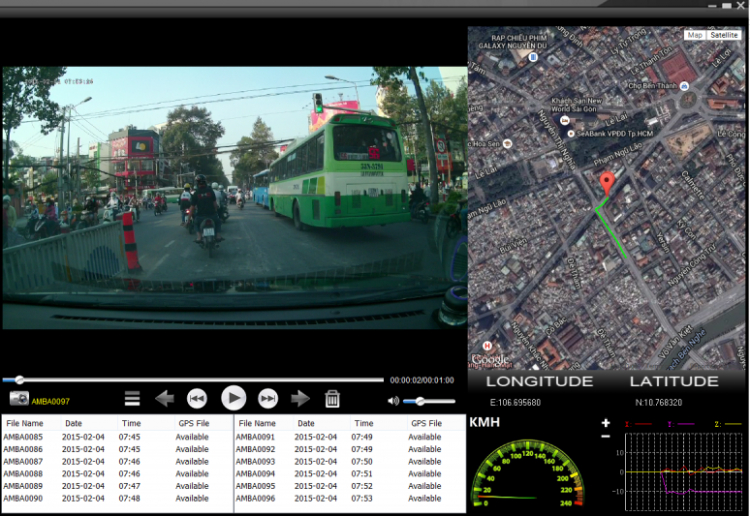Minimize the player window
Screen dimensions: 750x516
coord(712,6)
